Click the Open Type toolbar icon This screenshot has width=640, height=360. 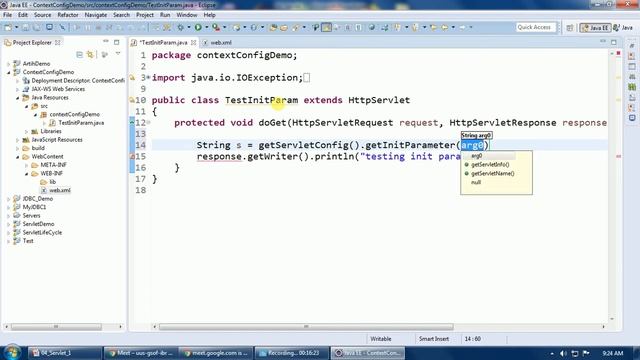[x=273, y=27]
